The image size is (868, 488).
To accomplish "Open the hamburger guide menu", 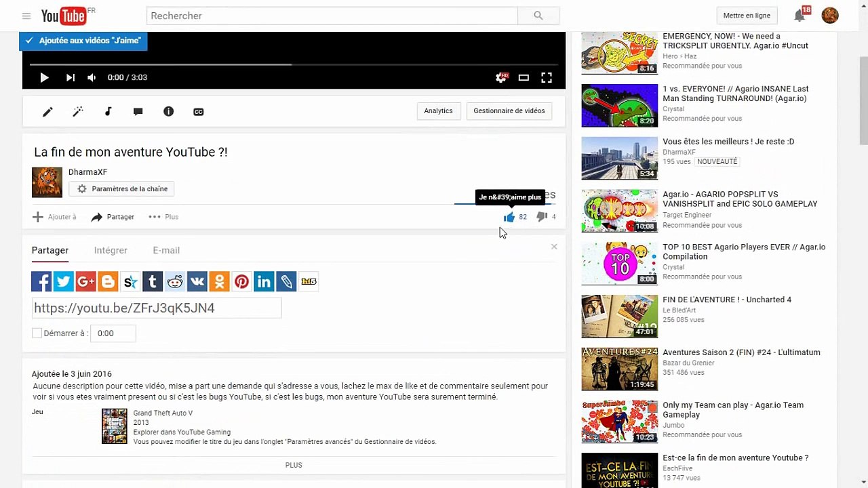I will [x=26, y=16].
